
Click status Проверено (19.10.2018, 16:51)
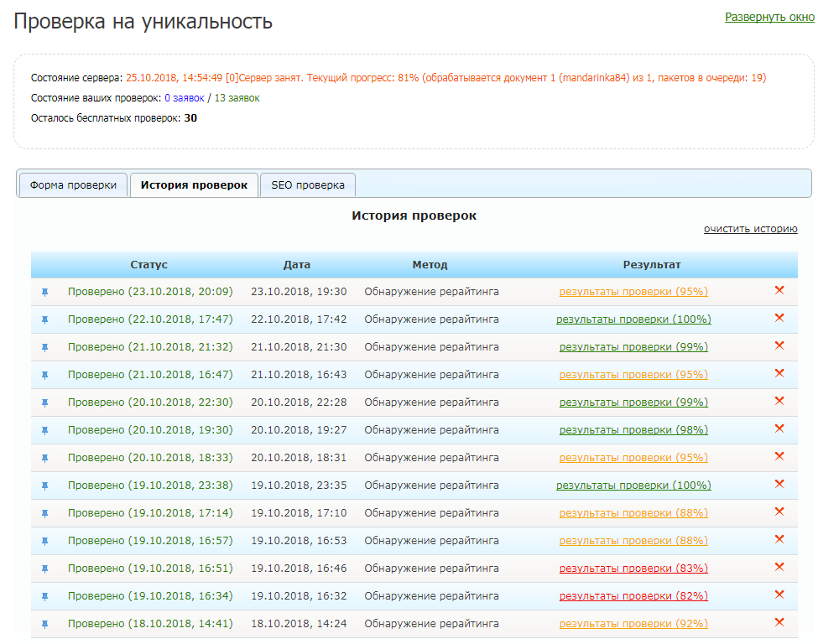point(150,568)
